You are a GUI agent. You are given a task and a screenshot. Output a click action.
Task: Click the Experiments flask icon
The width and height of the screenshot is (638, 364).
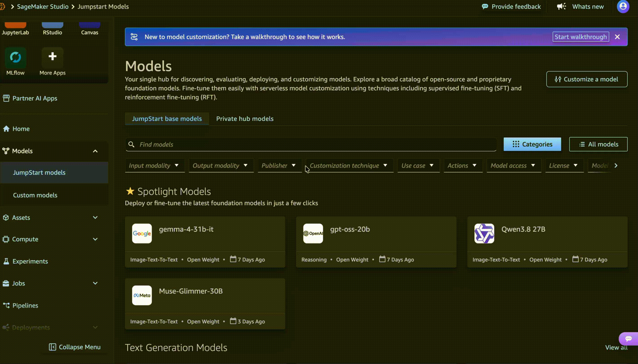click(6, 261)
